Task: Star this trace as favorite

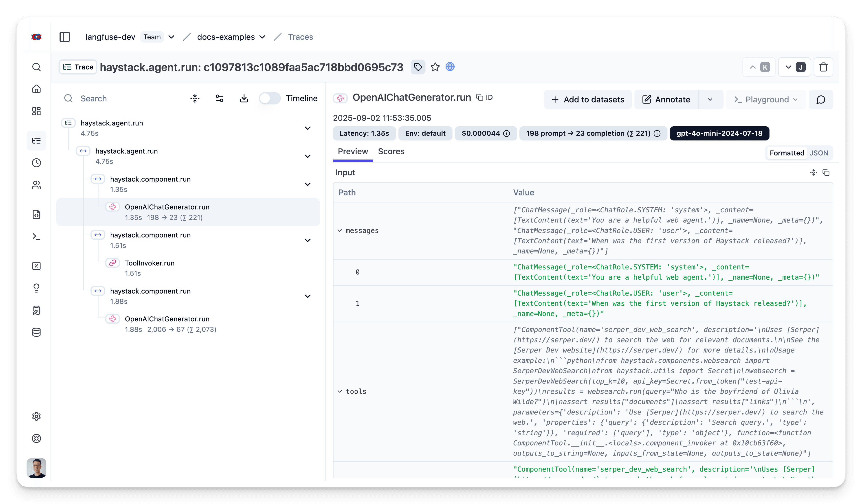Action: (435, 67)
